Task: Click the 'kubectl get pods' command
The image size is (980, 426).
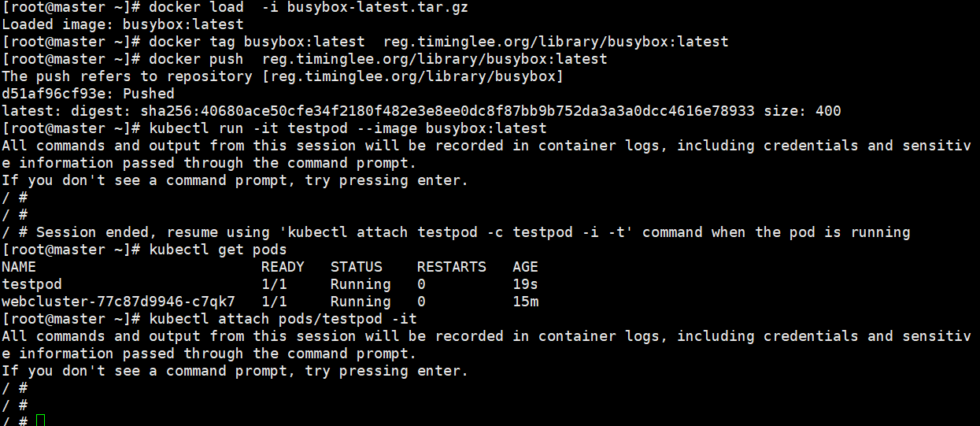Action: click(x=217, y=250)
